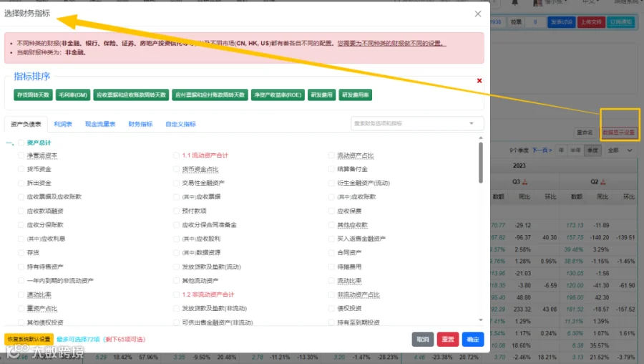Screen dimensions: 644x364
Task: Remove the 毛利率(GM) indicator tag
Action: coord(73,95)
